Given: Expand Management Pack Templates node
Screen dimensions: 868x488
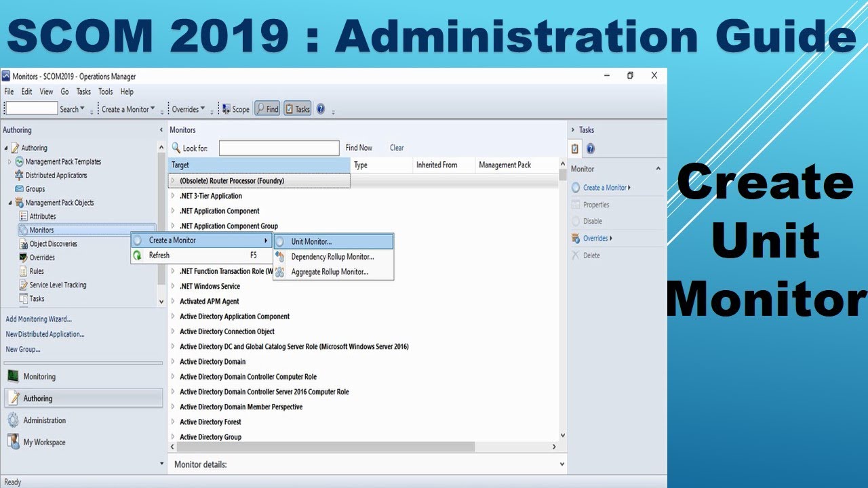Looking at the screenshot, I should 10,162.
